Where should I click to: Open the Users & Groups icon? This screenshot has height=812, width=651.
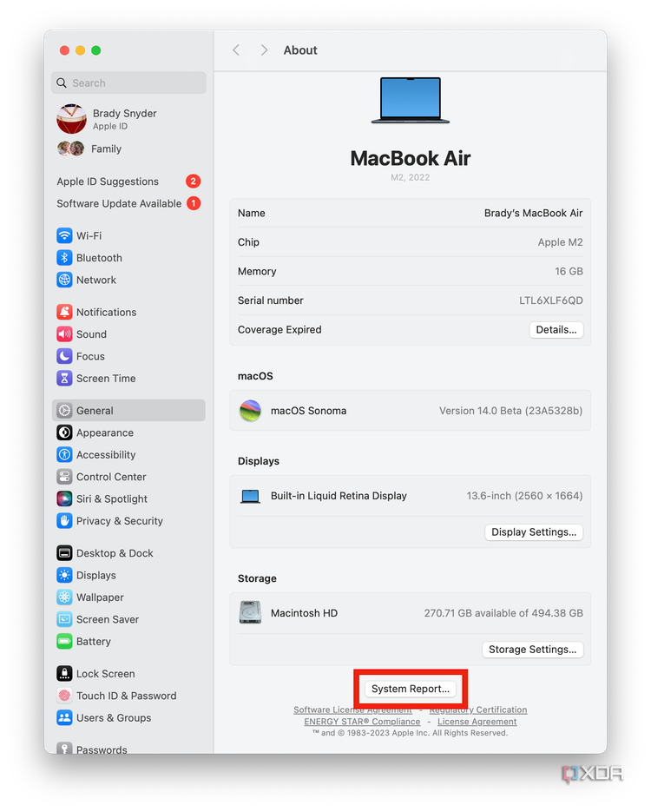(64, 718)
